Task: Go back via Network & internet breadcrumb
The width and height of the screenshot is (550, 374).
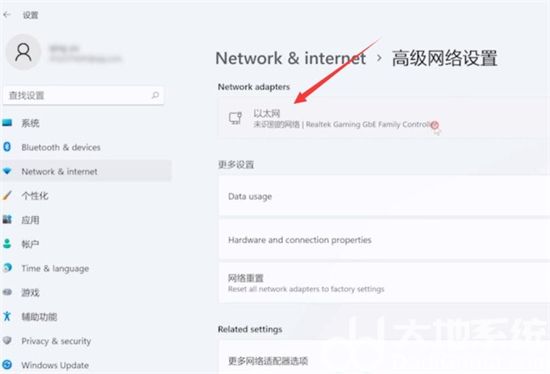Action: [x=291, y=58]
